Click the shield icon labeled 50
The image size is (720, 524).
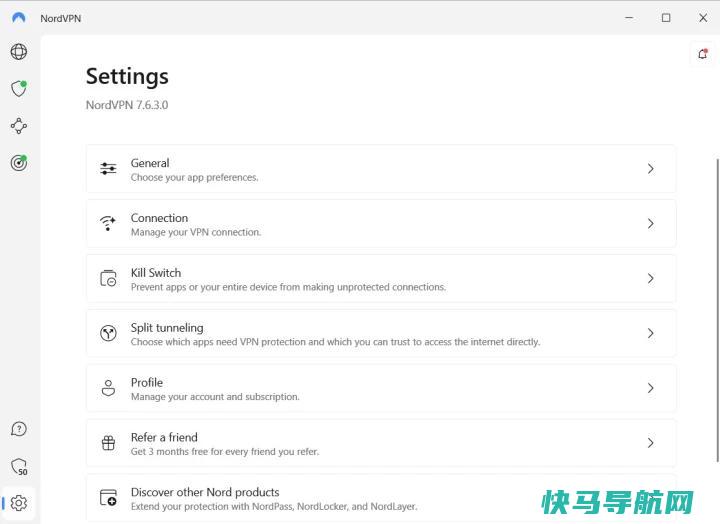coord(19,467)
